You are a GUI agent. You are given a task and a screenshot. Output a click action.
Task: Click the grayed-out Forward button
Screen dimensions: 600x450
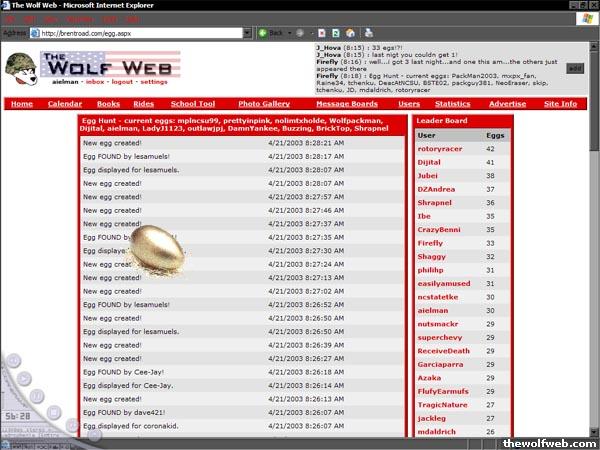(299, 33)
